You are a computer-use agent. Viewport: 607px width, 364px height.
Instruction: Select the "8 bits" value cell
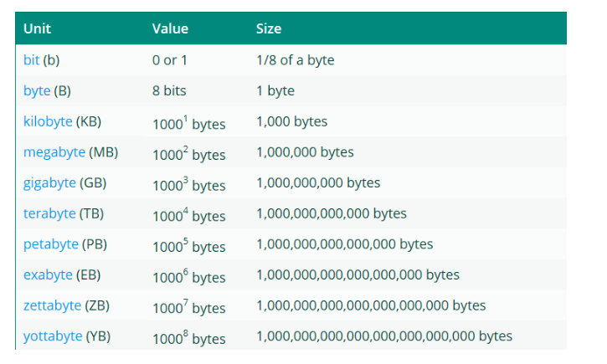tap(169, 90)
